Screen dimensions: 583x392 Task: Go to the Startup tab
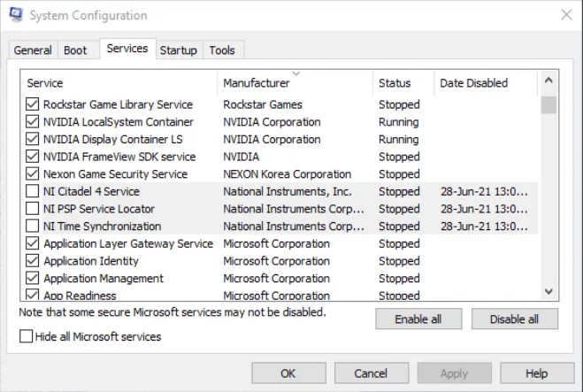(x=179, y=50)
